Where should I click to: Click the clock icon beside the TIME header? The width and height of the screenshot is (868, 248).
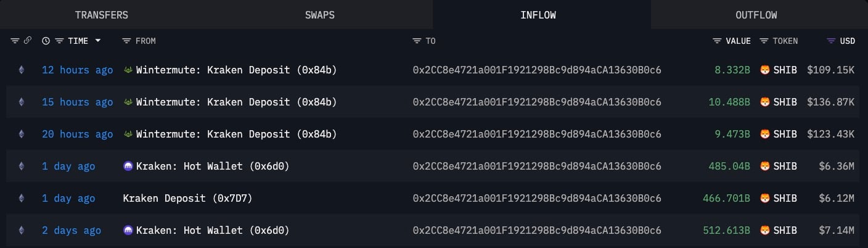(x=46, y=41)
